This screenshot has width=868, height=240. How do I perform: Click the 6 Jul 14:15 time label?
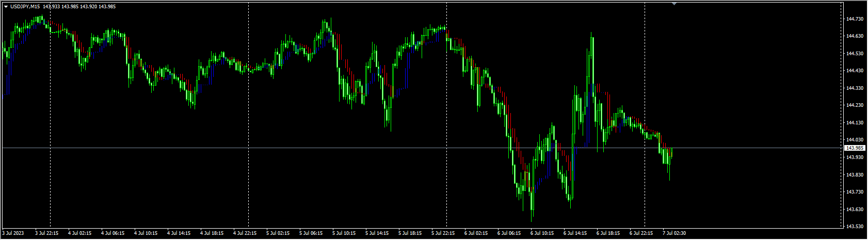(x=575, y=233)
